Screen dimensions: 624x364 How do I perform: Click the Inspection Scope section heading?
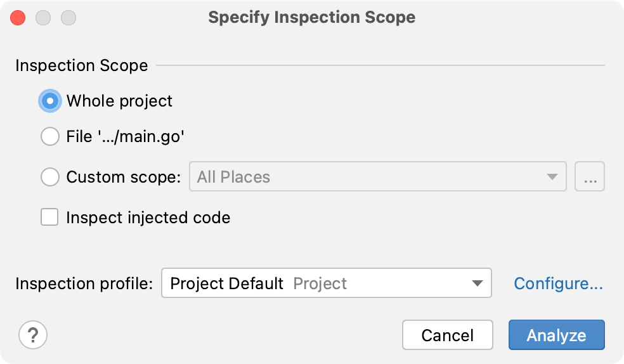tap(81, 65)
